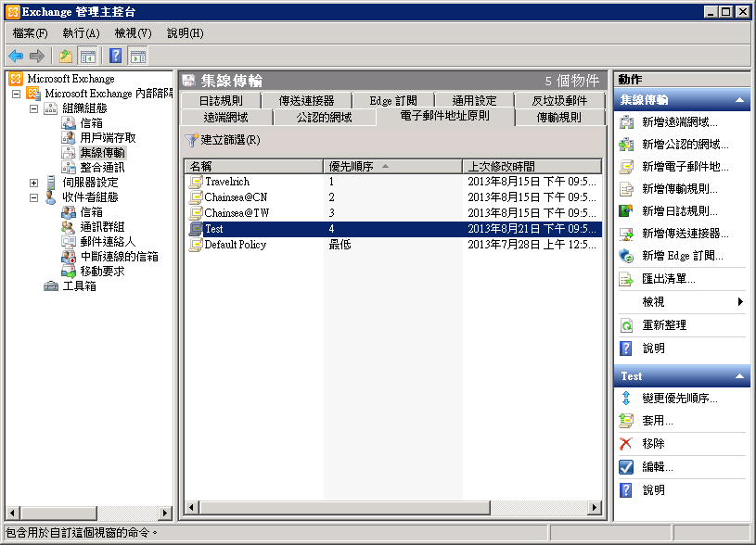This screenshot has height=545, width=756.
Task: Click the Forward arrow toolbar icon
Action: [37, 57]
